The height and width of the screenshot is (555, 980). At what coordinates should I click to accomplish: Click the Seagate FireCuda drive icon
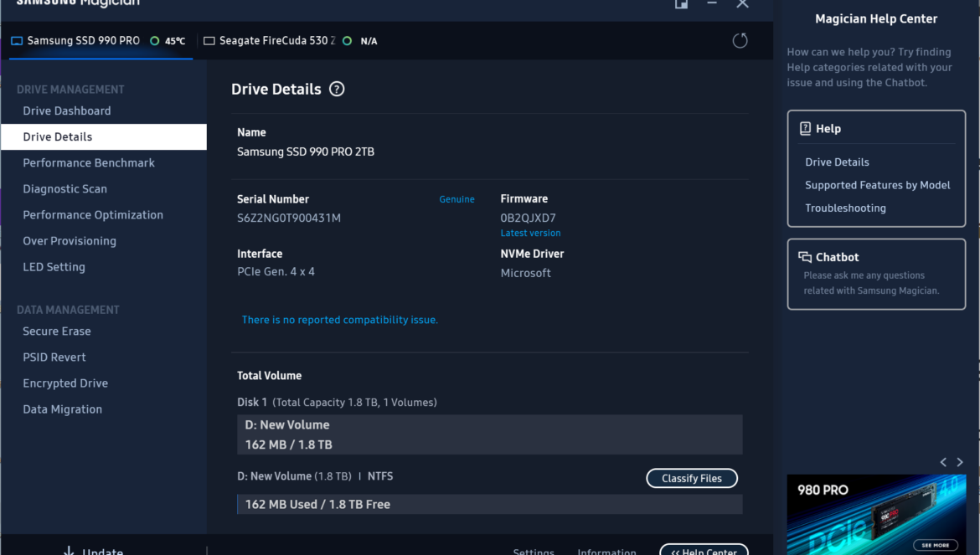[209, 40]
